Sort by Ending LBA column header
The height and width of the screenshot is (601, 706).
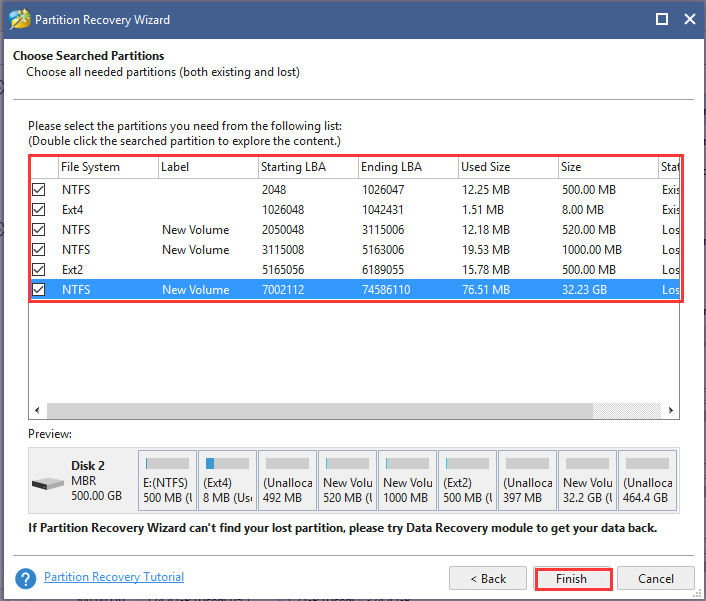pyautogui.click(x=408, y=167)
